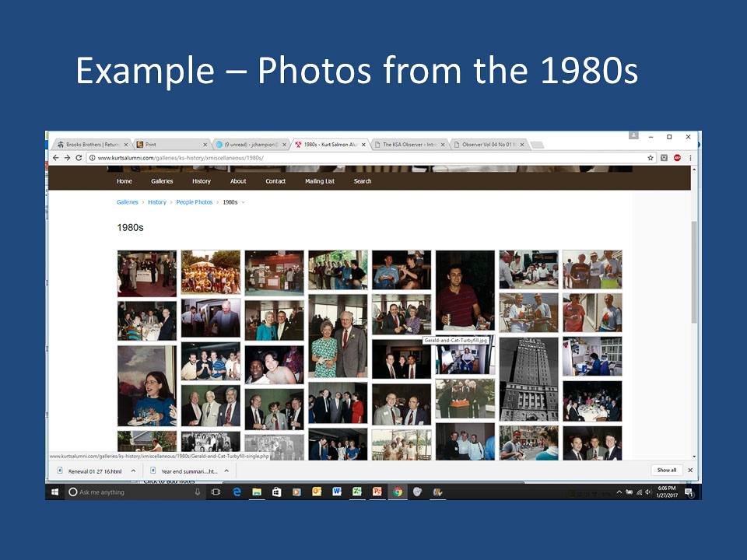Open the black-and-white skyscraper photo thumbnail
This screenshot has height=560, width=747.
(528, 379)
